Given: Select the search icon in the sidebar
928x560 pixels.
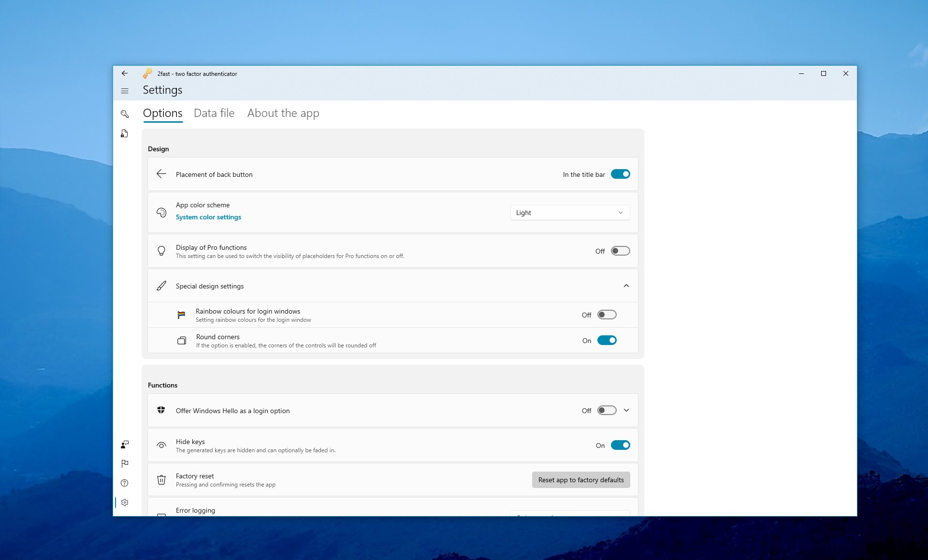Looking at the screenshot, I should [x=125, y=114].
